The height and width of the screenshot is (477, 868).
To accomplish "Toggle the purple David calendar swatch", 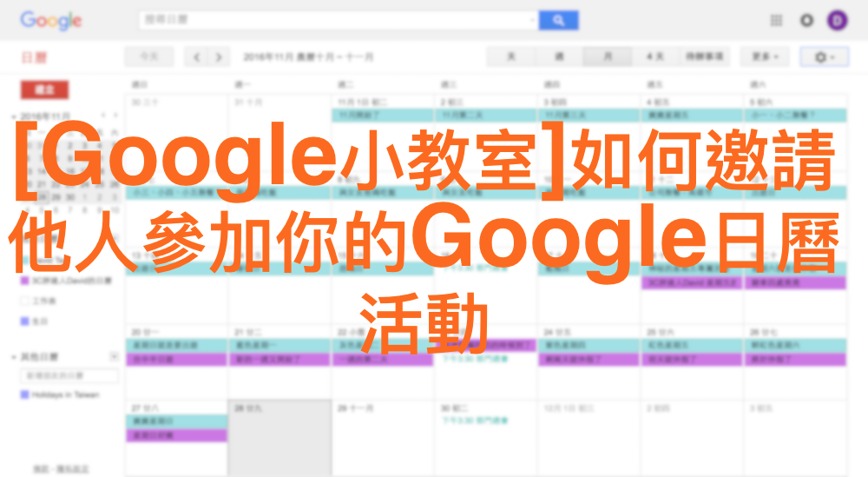I will coord(24,281).
